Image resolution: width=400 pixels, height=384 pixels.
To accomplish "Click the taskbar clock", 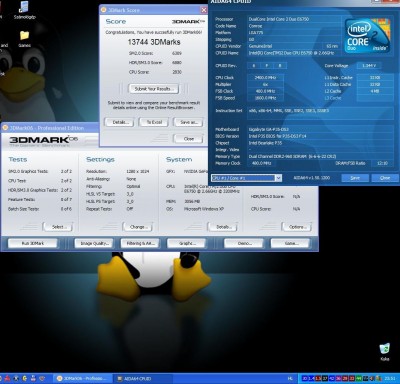I will 390,378.
